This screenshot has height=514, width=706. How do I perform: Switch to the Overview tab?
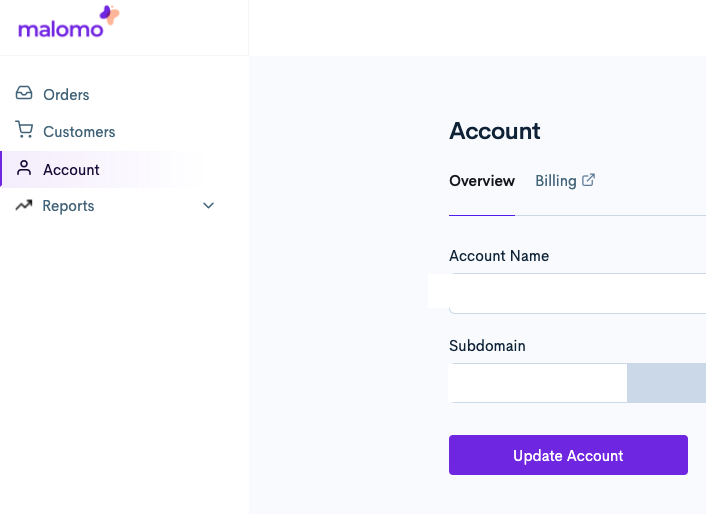482,181
